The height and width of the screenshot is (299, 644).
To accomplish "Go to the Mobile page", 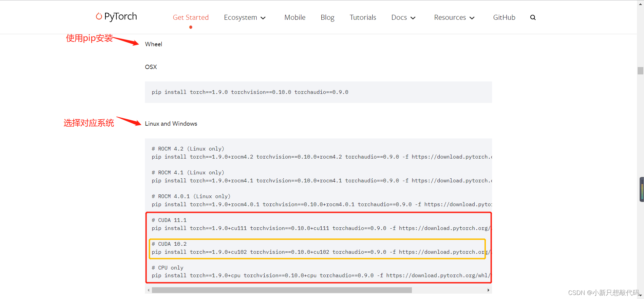I will (x=295, y=17).
